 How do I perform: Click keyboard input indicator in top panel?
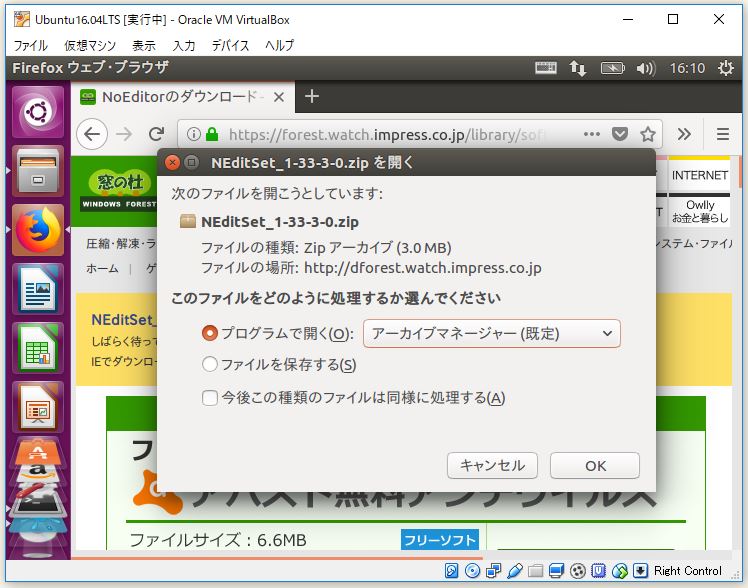[546, 68]
